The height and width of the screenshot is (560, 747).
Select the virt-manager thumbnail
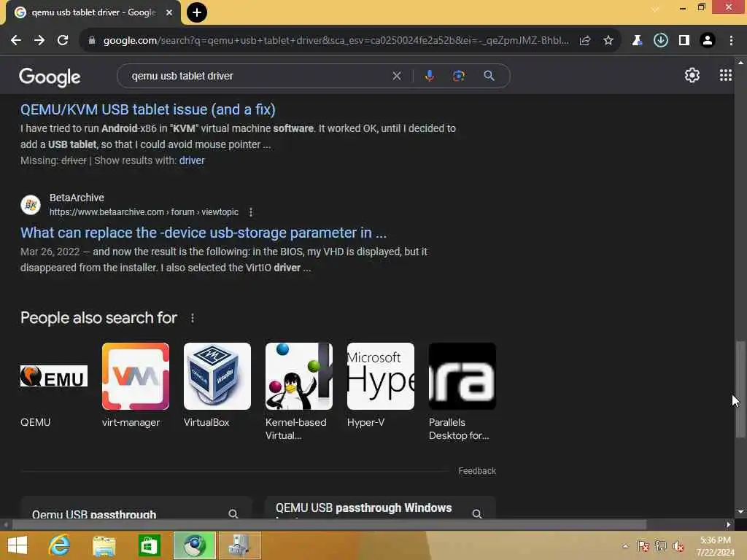(x=135, y=376)
